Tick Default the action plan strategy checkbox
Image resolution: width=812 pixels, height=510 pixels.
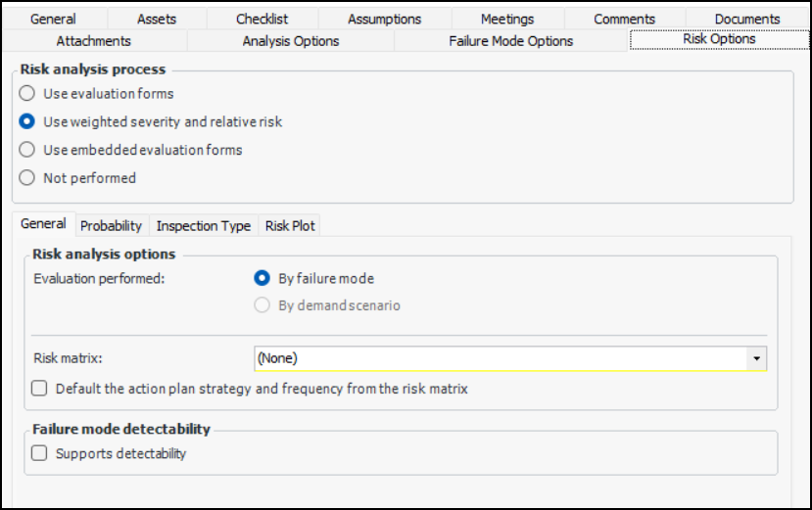(x=39, y=389)
